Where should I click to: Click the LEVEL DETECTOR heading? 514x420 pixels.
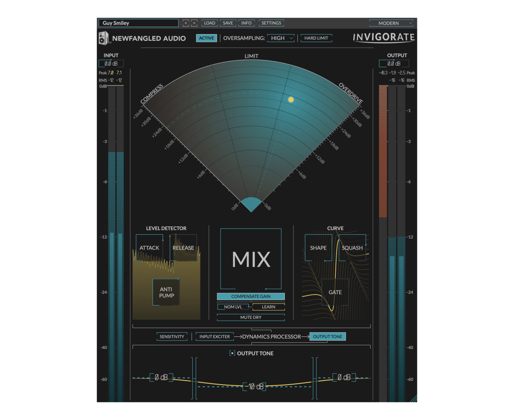point(166,228)
